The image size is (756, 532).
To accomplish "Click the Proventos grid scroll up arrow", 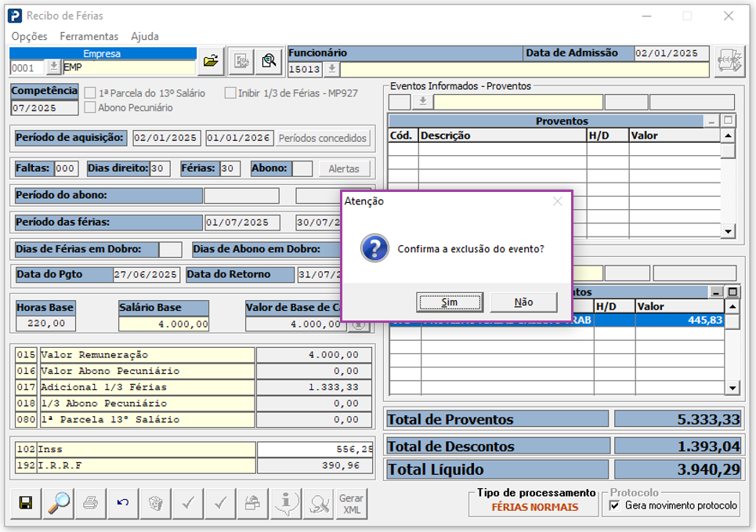I will pyautogui.click(x=728, y=136).
